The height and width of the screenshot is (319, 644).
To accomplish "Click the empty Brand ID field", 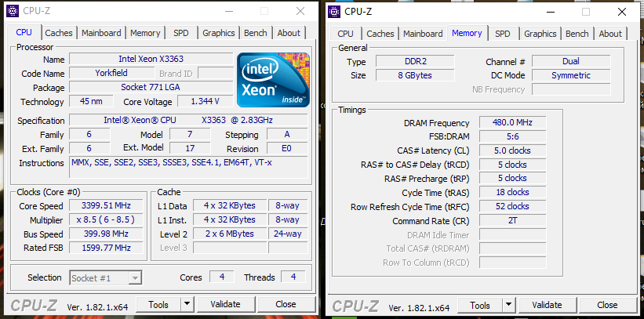I will tap(215, 73).
